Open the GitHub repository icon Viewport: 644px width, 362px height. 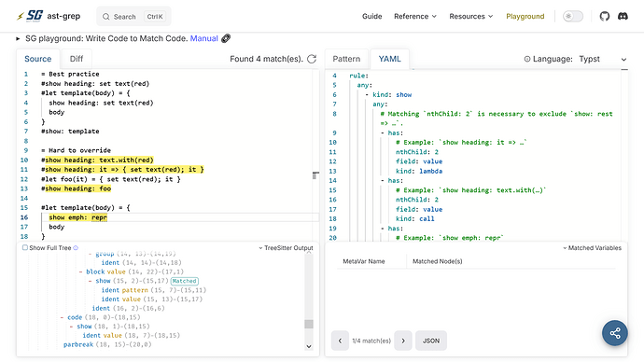604,17
